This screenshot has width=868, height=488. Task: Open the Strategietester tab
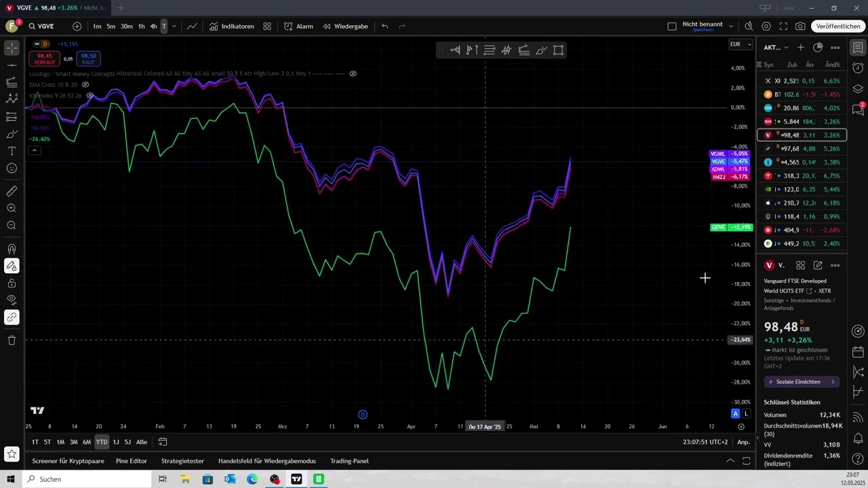pos(182,461)
